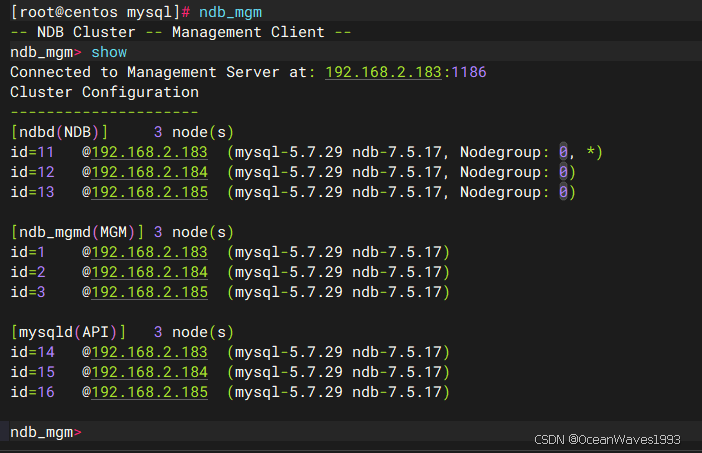Click the ndb_mgm command at shell prompt
This screenshot has height=453, width=702.
(x=231, y=13)
